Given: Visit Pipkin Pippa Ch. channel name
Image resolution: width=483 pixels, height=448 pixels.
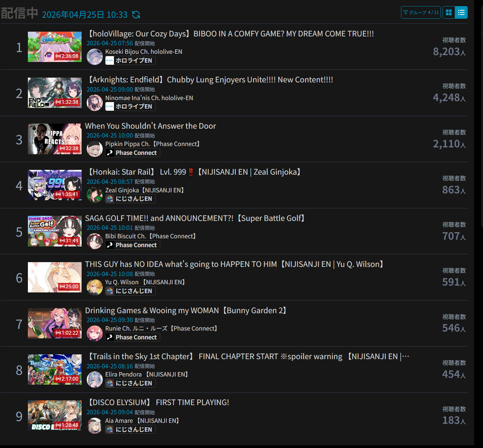Looking at the screenshot, I should [x=153, y=144].
